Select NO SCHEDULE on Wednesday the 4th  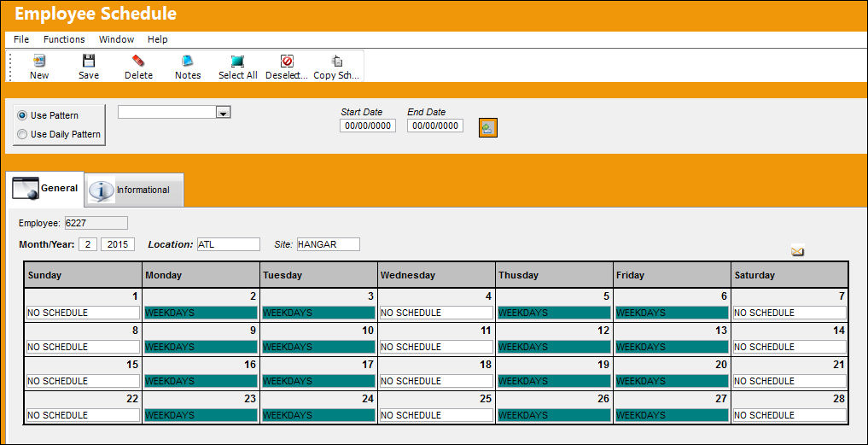pos(436,313)
